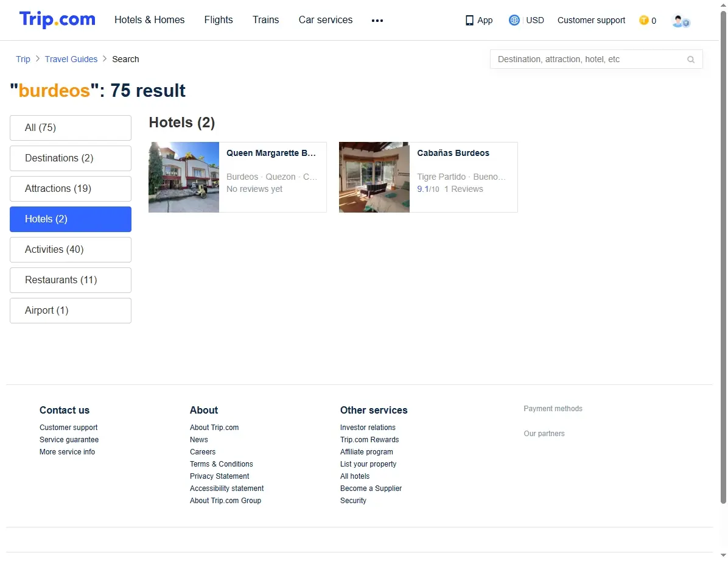Open List your property link

368,464
